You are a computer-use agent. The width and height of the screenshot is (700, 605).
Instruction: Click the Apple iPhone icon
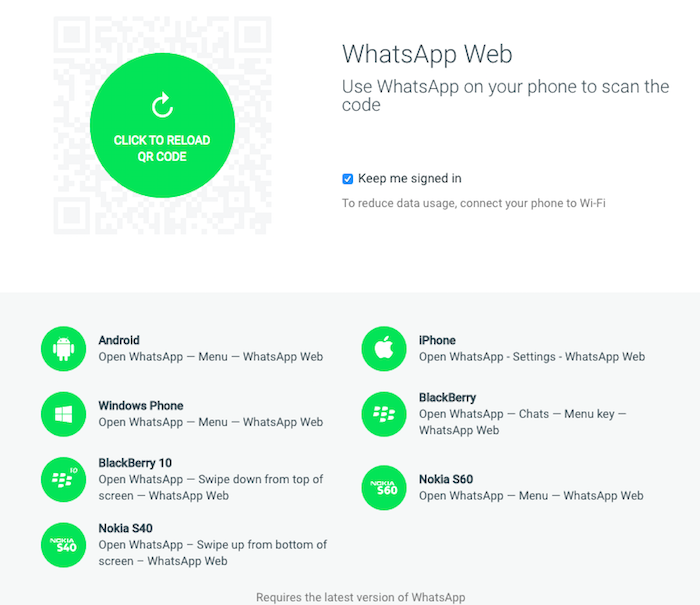point(384,349)
